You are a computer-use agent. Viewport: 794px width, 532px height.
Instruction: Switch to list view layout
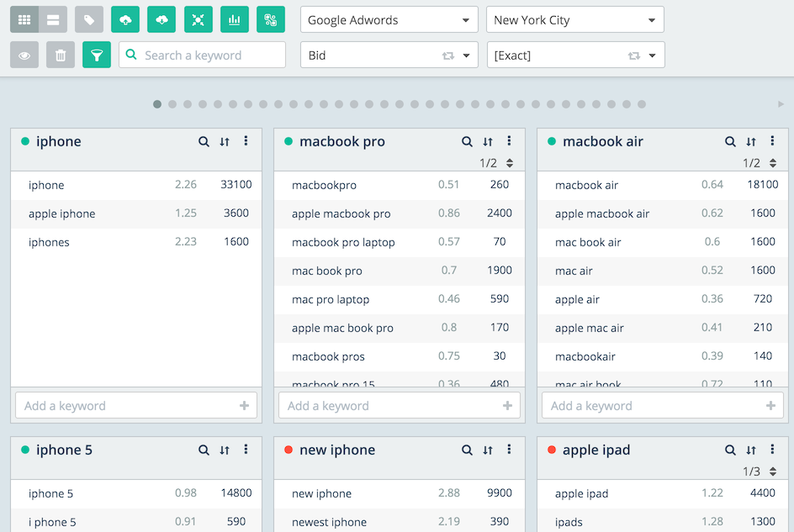[52, 19]
